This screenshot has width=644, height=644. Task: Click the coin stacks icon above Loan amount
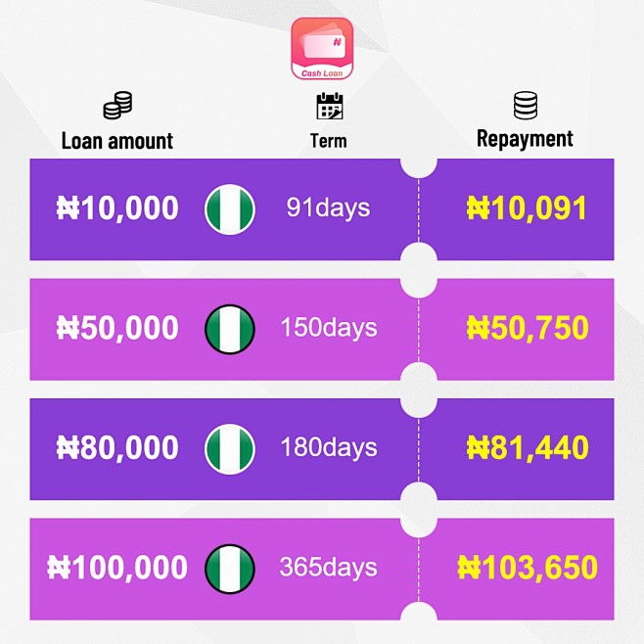tap(117, 106)
